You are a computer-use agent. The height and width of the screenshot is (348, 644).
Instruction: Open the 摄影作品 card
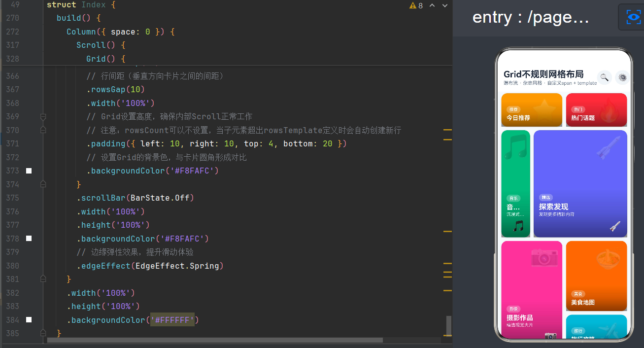532,290
